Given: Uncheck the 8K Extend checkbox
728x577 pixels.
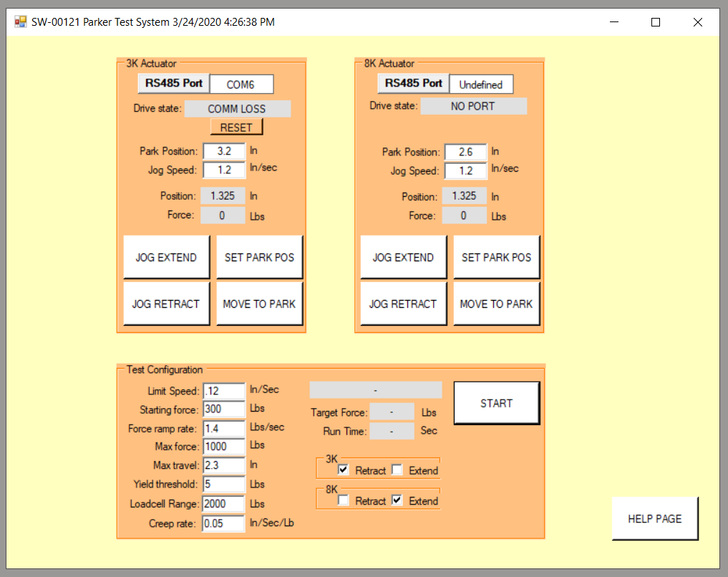Looking at the screenshot, I should tap(397, 500).
